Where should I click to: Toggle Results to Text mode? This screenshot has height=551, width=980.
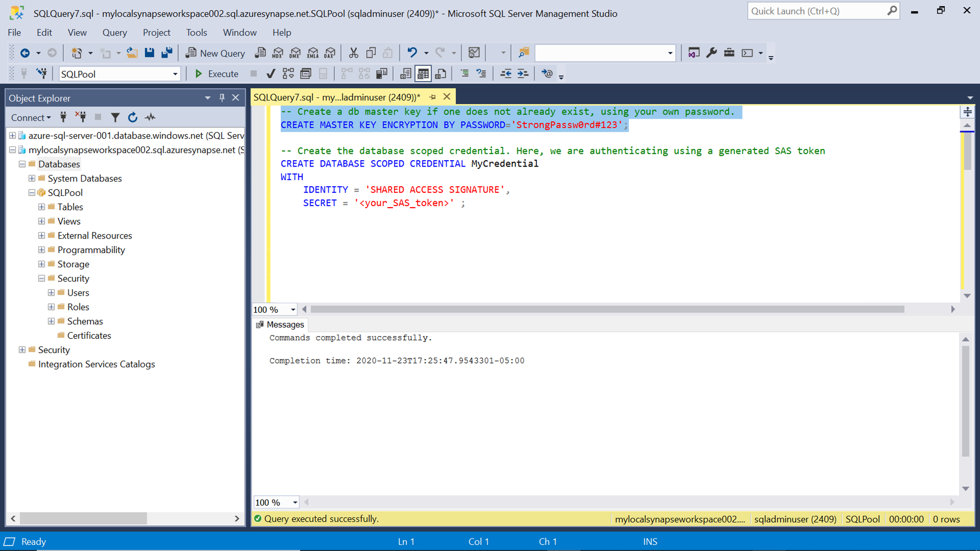click(x=405, y=74)
